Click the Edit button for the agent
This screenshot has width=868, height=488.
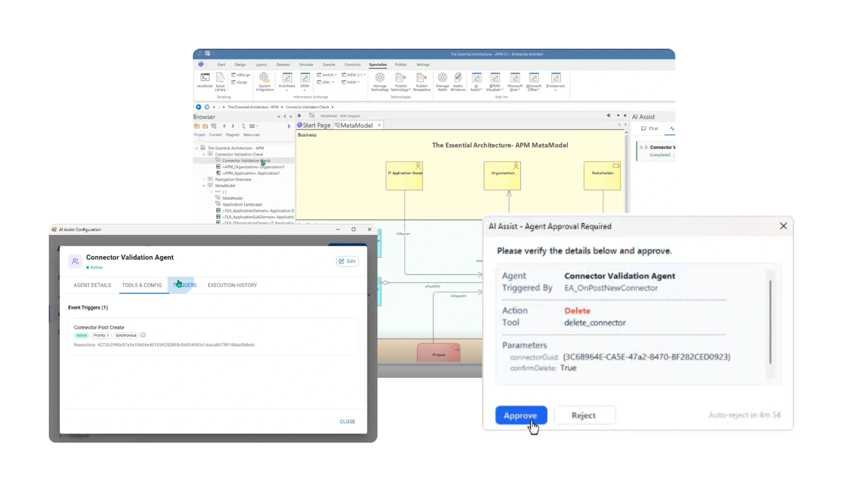(347, 261)
